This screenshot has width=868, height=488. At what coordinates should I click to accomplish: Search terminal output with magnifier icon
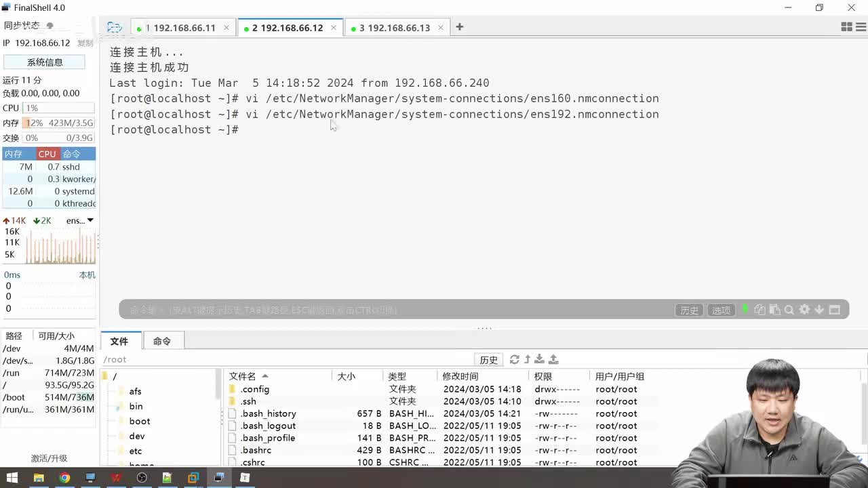click(x=789, y=310)
